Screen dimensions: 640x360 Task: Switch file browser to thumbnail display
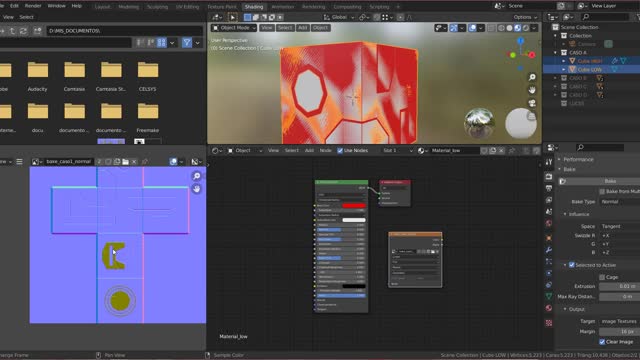[x=162, y=42]
